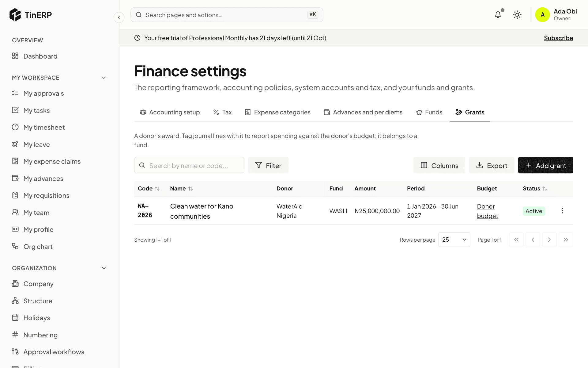Image resolution: width=588 pixels, height=368 pixels.
Task: Sort by Name column
Action: tap(182, 189)
